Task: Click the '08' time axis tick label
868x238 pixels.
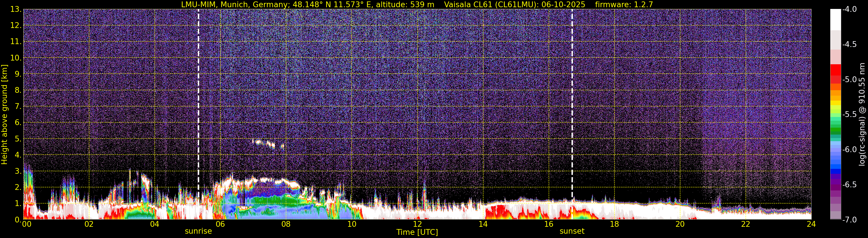Action: click(286, 224)
